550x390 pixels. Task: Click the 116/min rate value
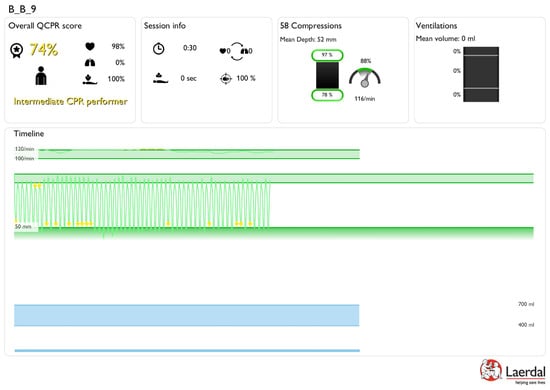tap(365, 99)
